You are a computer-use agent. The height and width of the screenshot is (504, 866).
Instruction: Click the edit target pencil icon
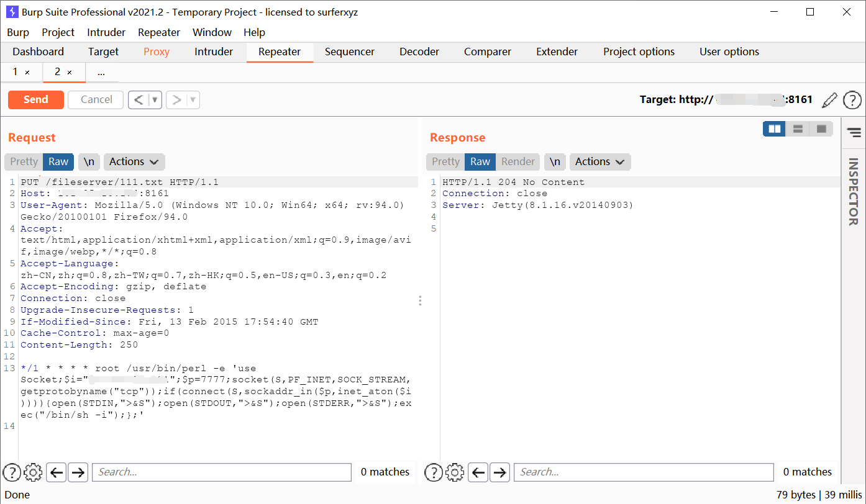pyautogui.click(x=829, y=100)
